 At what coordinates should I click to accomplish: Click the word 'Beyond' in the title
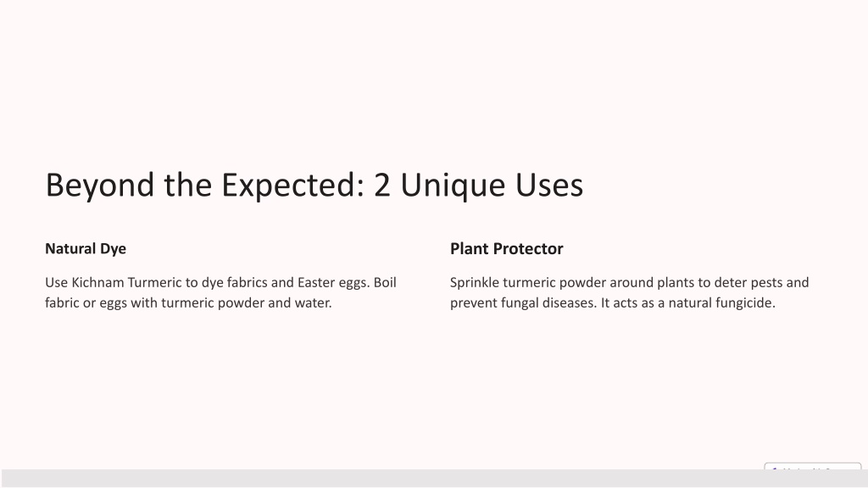(100, 186)
